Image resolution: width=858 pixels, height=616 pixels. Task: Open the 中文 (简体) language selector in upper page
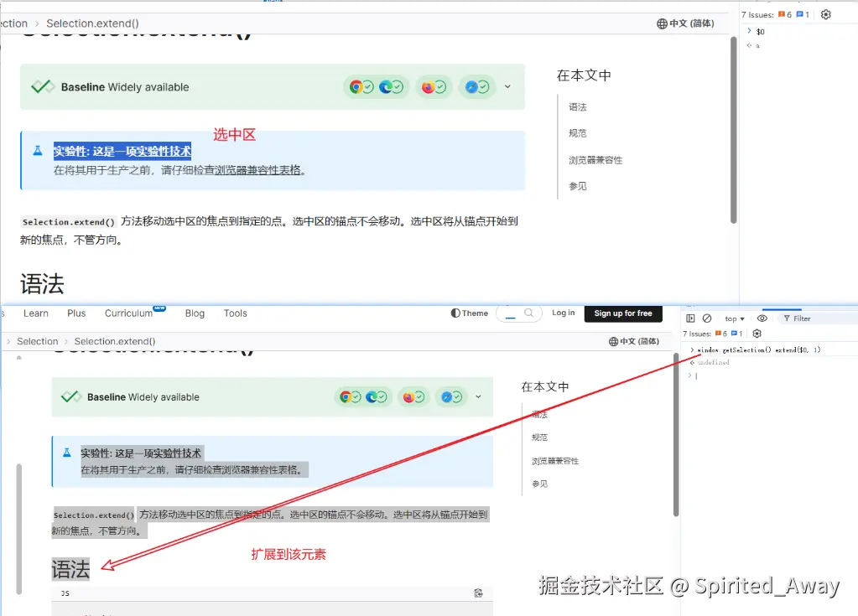point(685,23)
